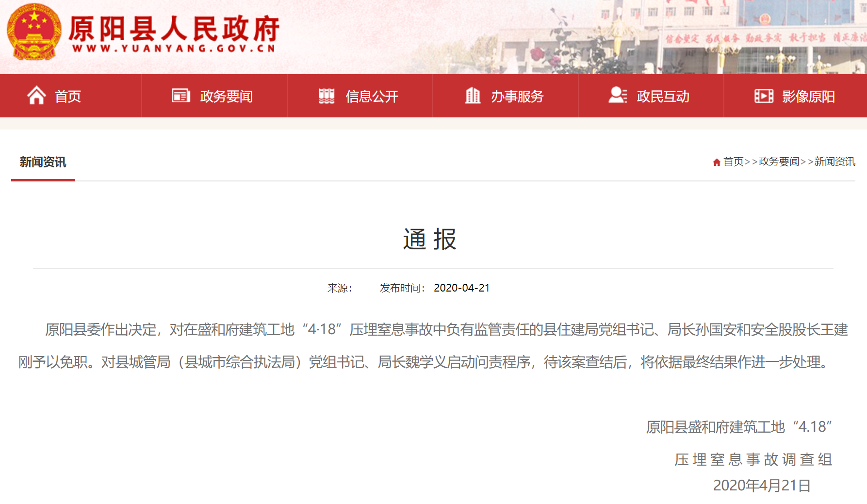Screen dimensions: 867x504
Task: Click the signature 压埋窒息事故调查组
Action: point(753,459)
